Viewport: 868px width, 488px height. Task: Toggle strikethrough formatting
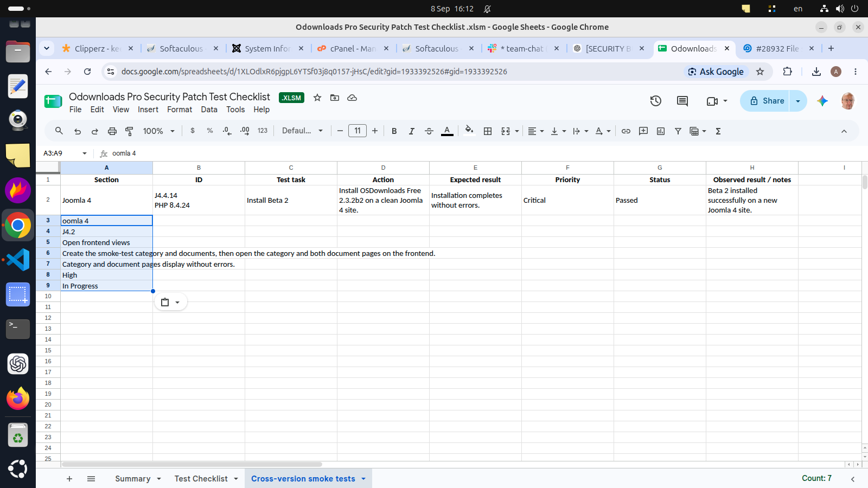[429, 131]
